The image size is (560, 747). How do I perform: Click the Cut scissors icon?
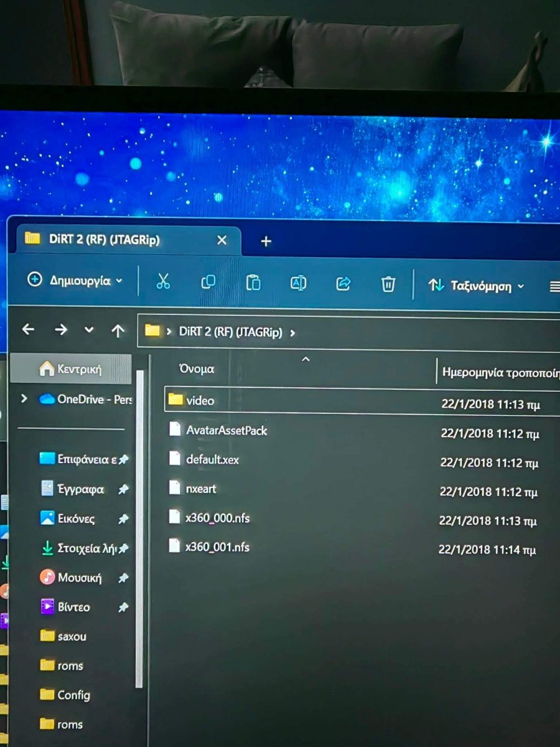click(x=163, y=281)
